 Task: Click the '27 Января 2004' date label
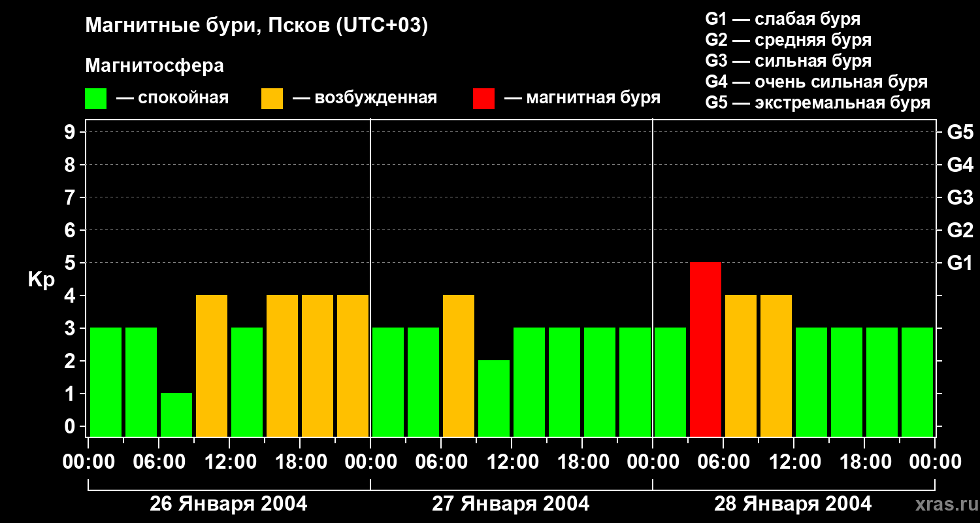[511, 504]
